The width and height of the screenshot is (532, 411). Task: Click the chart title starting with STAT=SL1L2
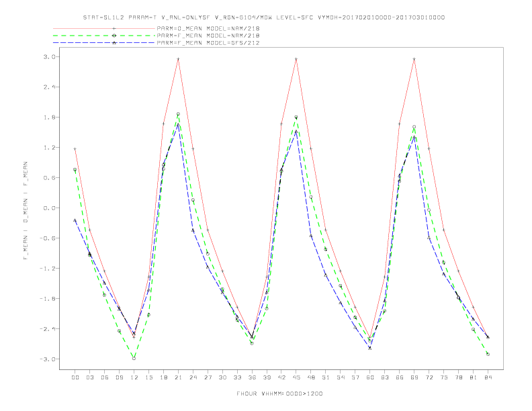point(264,17)
